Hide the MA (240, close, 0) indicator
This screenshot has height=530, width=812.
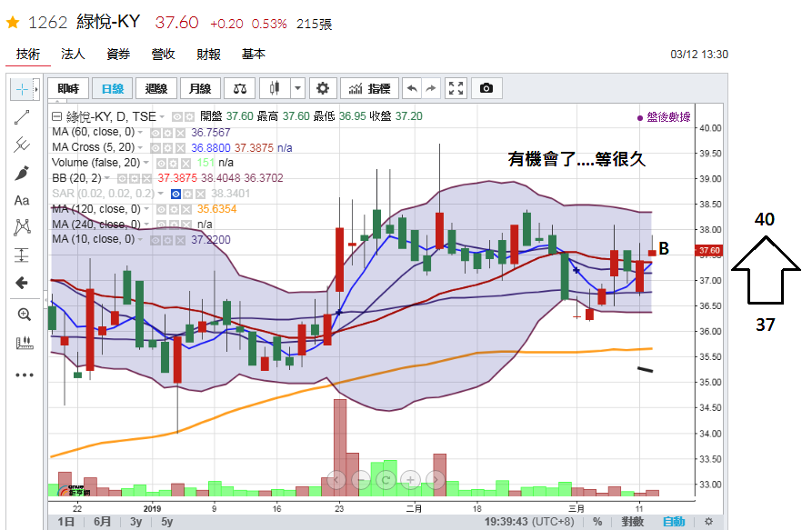[x=161, y=225]
